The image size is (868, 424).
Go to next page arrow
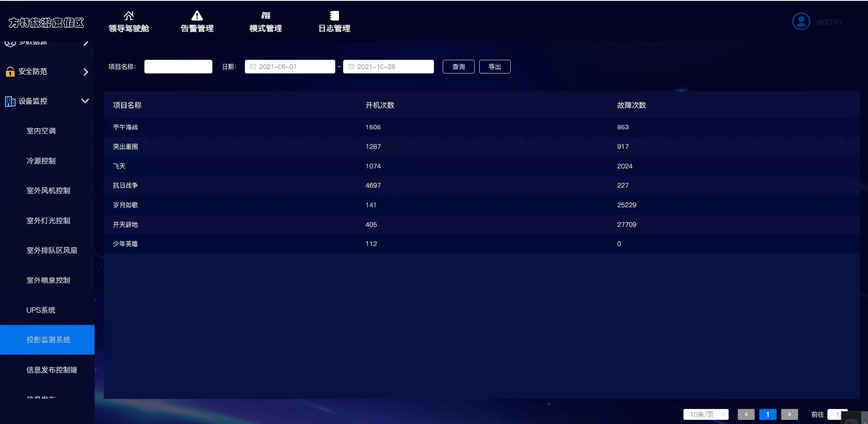pos(789,414)
